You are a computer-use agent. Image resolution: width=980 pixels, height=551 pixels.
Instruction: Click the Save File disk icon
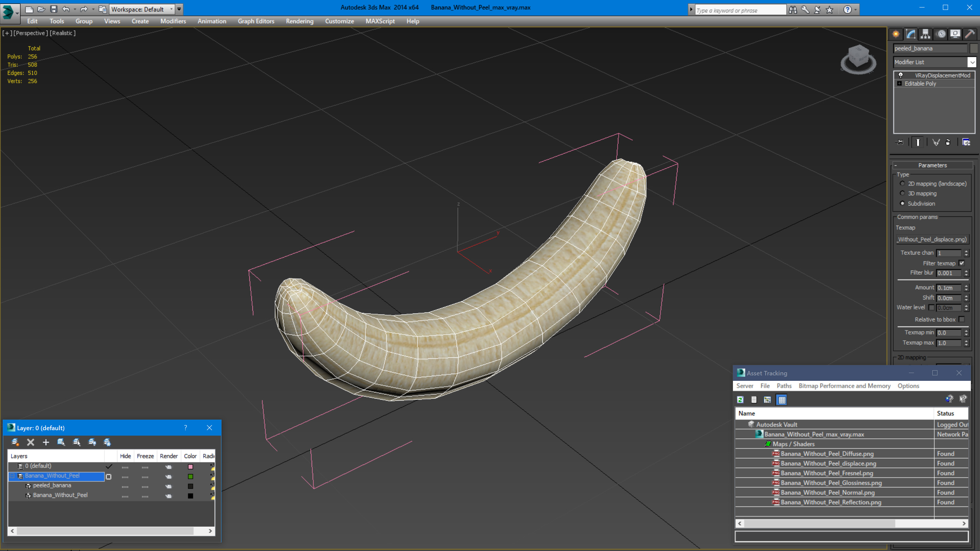[54, 9]
